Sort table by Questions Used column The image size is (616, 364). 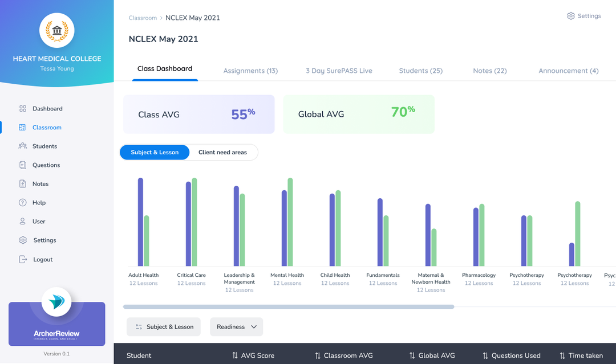510,355
